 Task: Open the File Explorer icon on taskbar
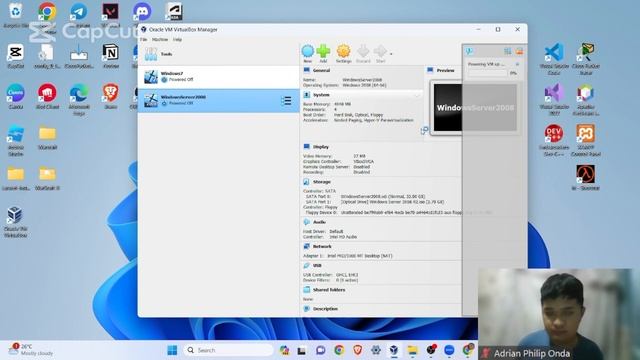pyautogui.click(x=413, y=350)
